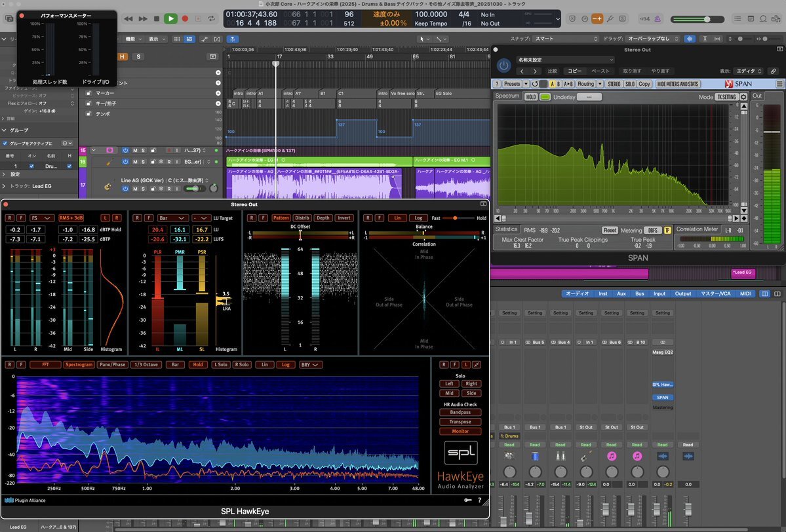Open the 名称未設定 preset dropdown

564,60
